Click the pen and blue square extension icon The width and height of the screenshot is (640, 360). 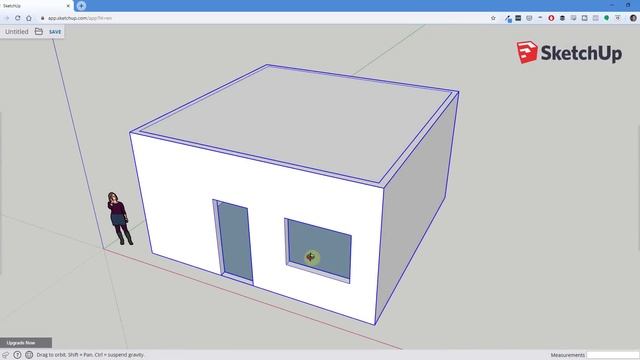pyautogui.click(x=508, y=18)
